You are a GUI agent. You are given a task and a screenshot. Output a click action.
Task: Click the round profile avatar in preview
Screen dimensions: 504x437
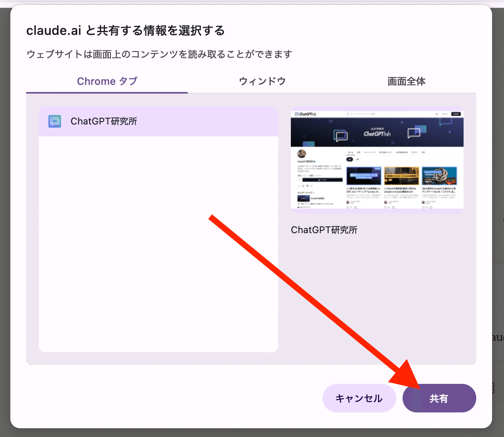pyautogui.click(x=302, y=154)
